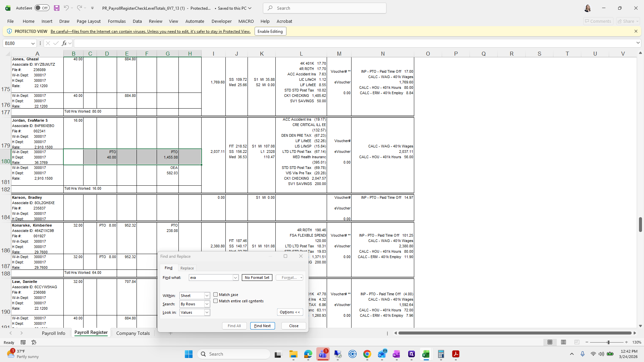This screenshot has height=362, width=644.
Task: Click the Find Next button
Action: pyautogui.click(x=262, y=326)
